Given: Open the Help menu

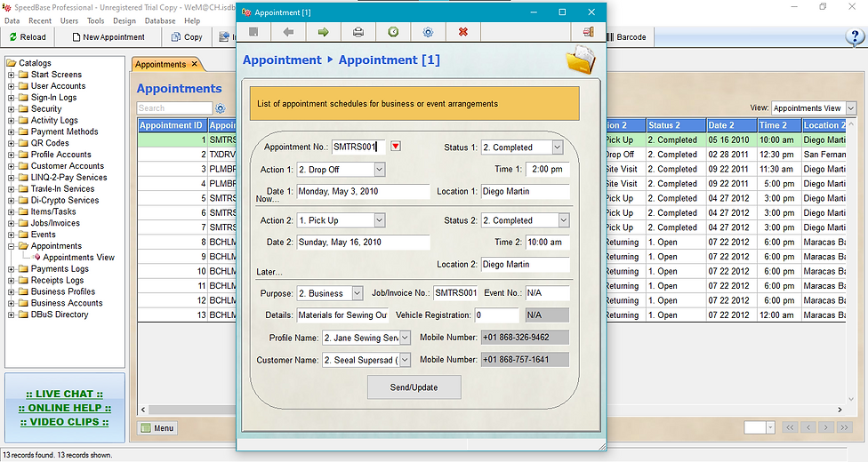Looking at the screenshot, I should [192, 20].
